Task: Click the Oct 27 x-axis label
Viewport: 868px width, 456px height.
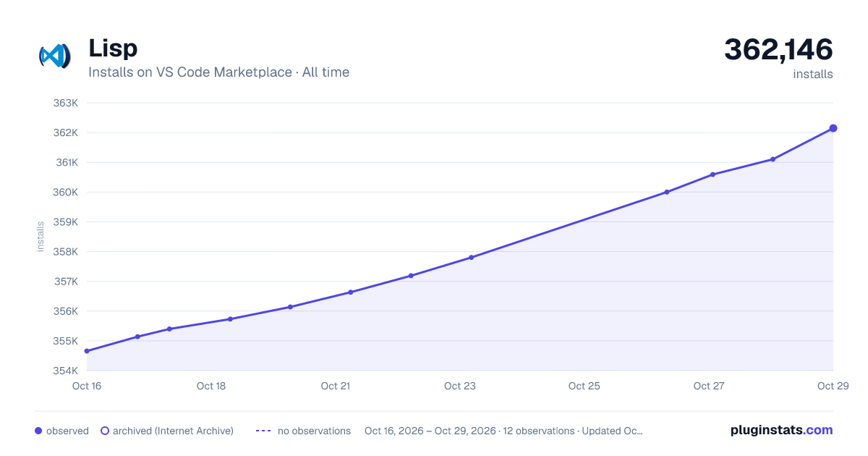Action: 709,386
